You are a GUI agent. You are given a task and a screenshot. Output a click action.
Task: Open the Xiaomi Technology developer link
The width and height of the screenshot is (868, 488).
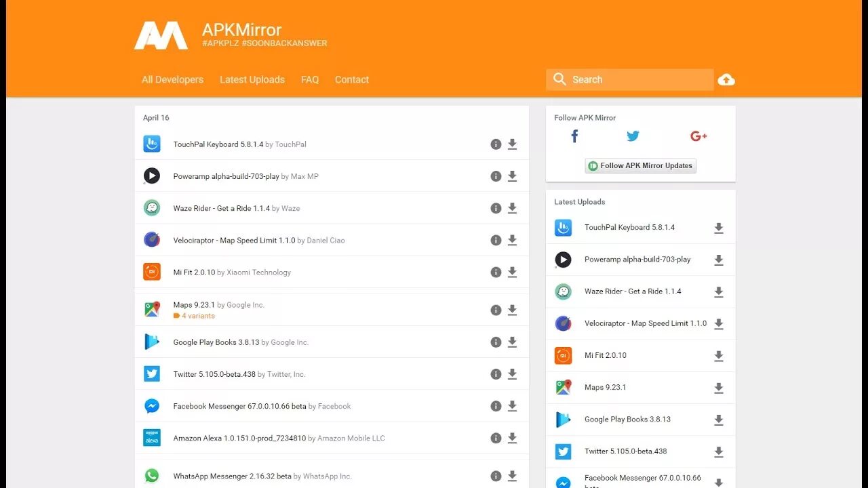[x=258, y=272]
